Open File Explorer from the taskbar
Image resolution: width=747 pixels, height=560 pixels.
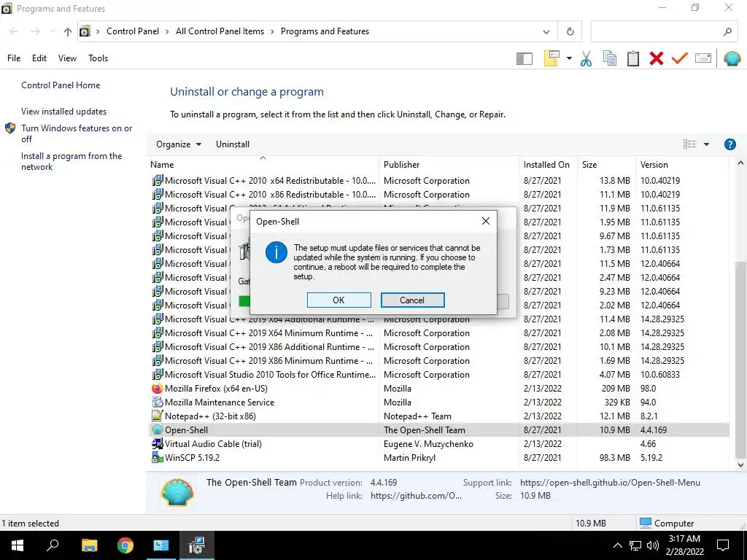[89, 545]
